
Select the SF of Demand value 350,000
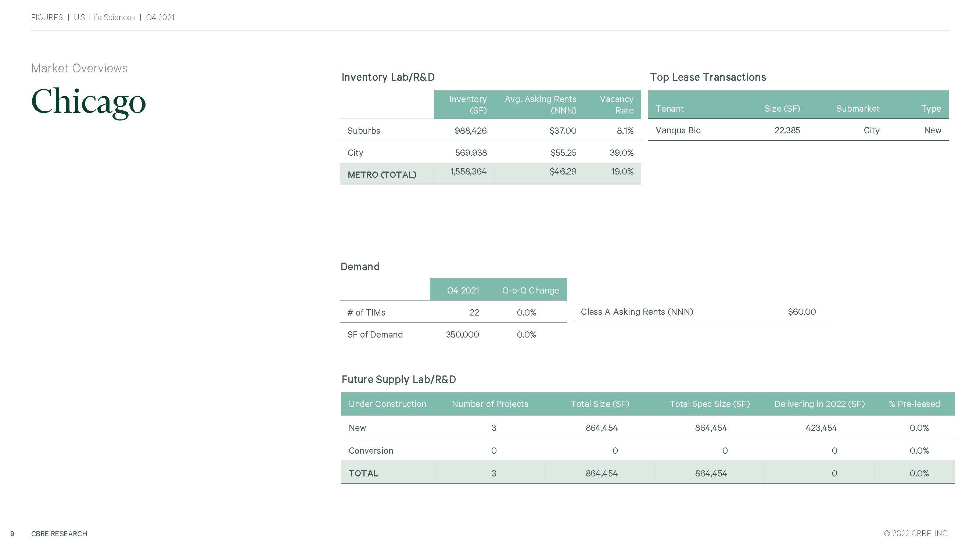pos(462,334)
